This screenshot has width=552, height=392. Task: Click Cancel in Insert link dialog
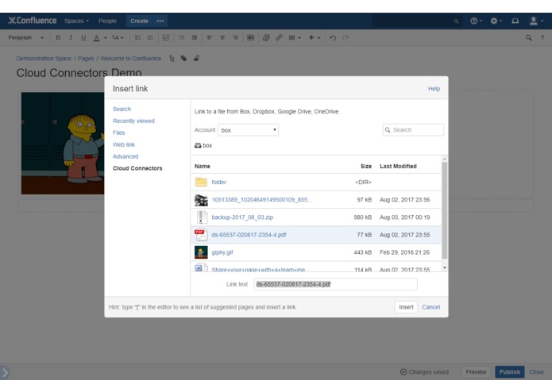pyautogui.click(x=431, y=307)
